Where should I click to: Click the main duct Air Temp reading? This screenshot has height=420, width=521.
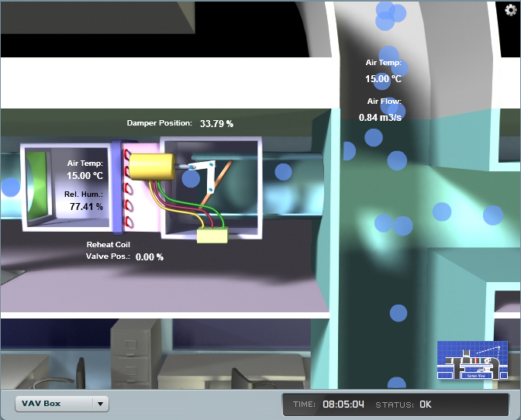coord(384,78)
